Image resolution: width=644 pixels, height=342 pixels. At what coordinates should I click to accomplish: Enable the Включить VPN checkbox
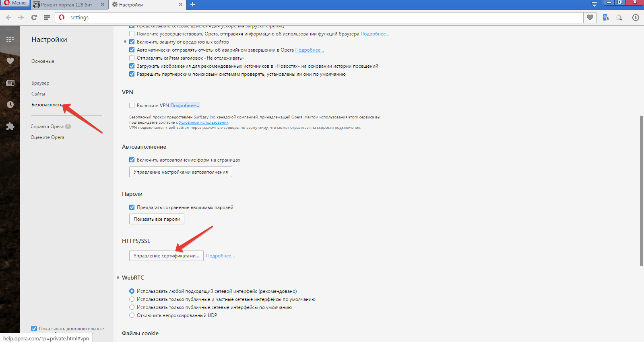[132, 106]
